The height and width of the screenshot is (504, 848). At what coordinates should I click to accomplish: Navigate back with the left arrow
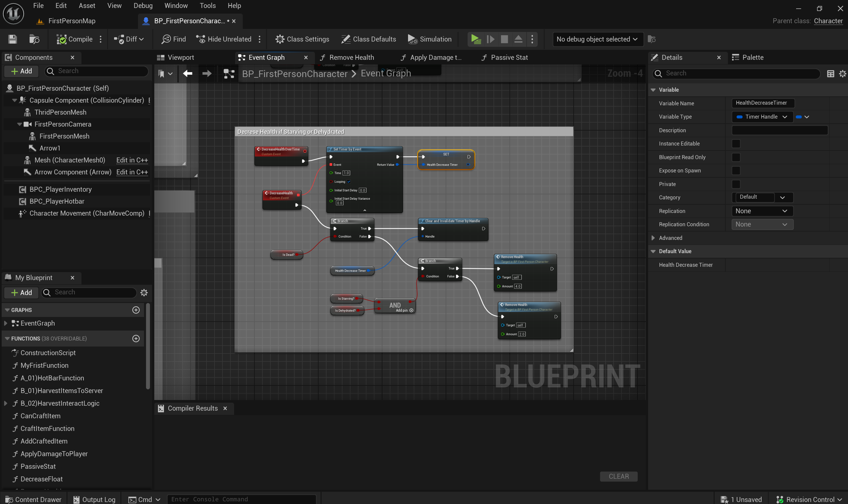(188, 73)
